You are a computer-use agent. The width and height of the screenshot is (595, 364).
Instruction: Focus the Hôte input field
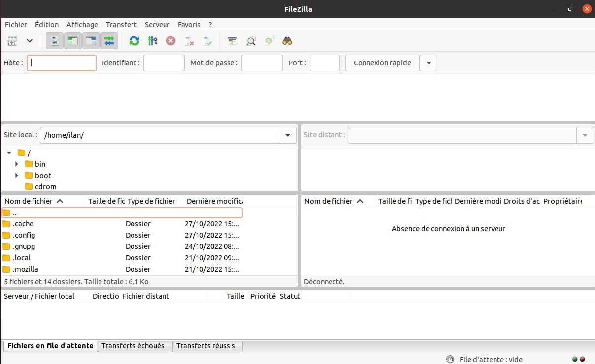tap(62, 63)
